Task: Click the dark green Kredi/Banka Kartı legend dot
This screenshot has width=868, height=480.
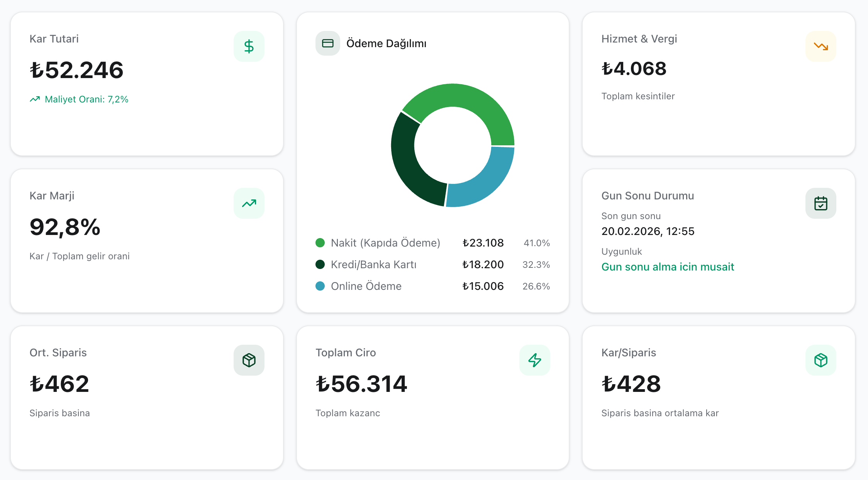Action: click(320, 264)
